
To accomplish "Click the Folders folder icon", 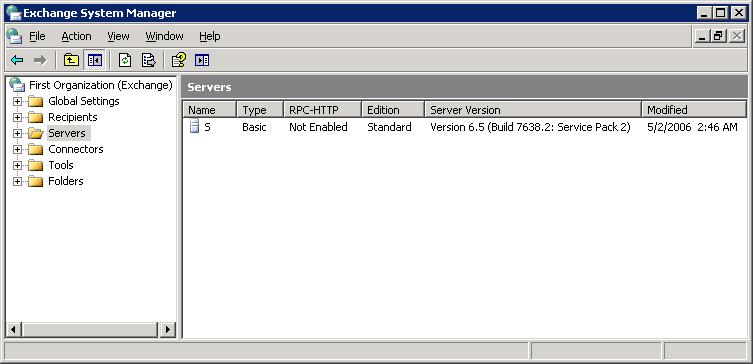I will tap(36, 181).
